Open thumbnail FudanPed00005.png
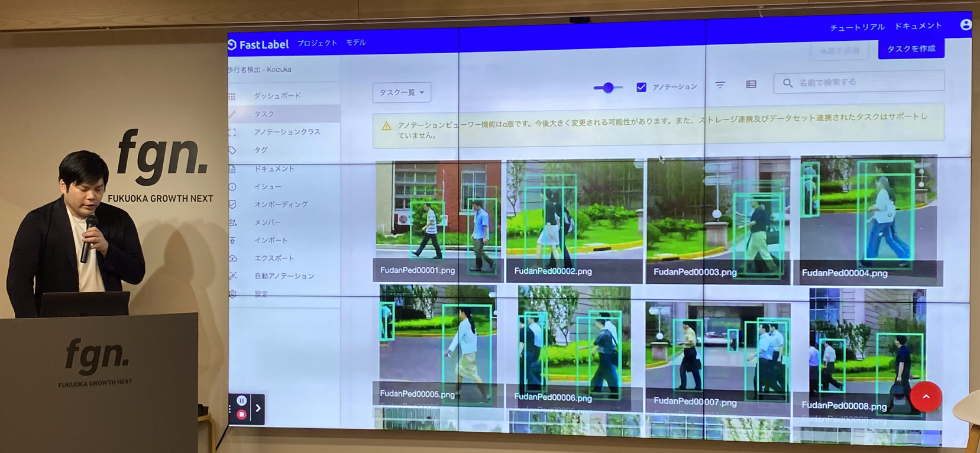 (438, 345)
